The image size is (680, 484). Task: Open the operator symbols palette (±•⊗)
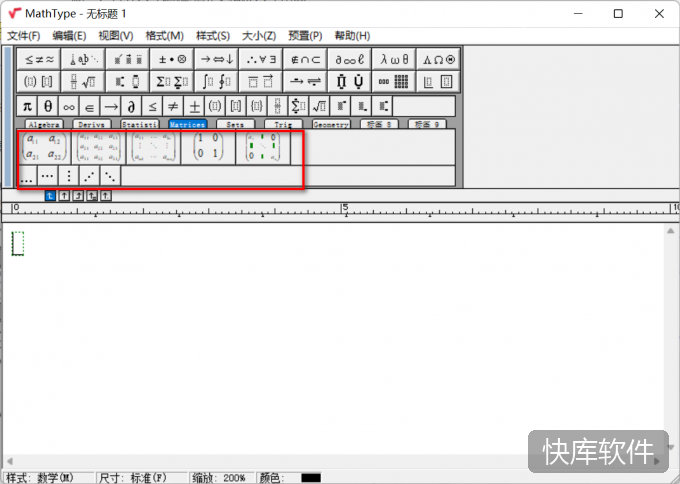coord(172,59)
